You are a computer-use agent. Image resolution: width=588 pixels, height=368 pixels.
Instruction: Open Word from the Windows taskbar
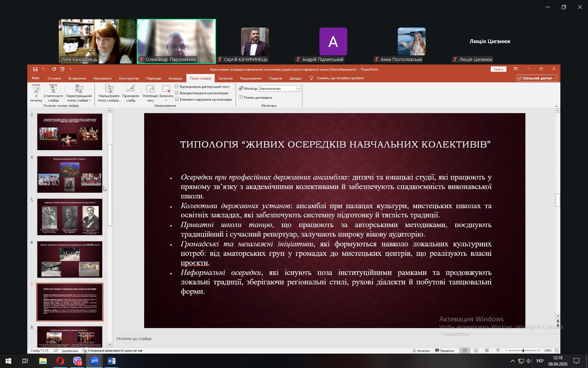tap(111, 361)
